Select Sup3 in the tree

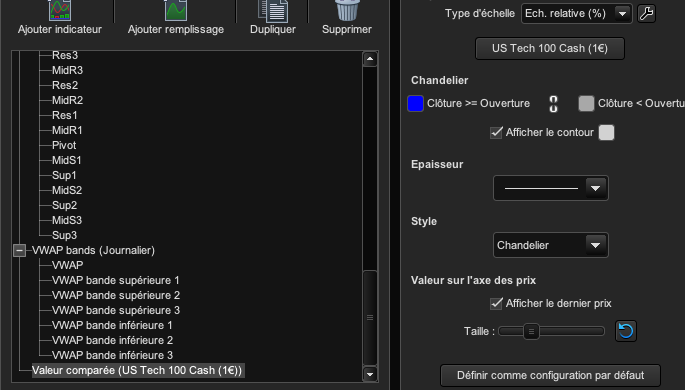(64, 235)
